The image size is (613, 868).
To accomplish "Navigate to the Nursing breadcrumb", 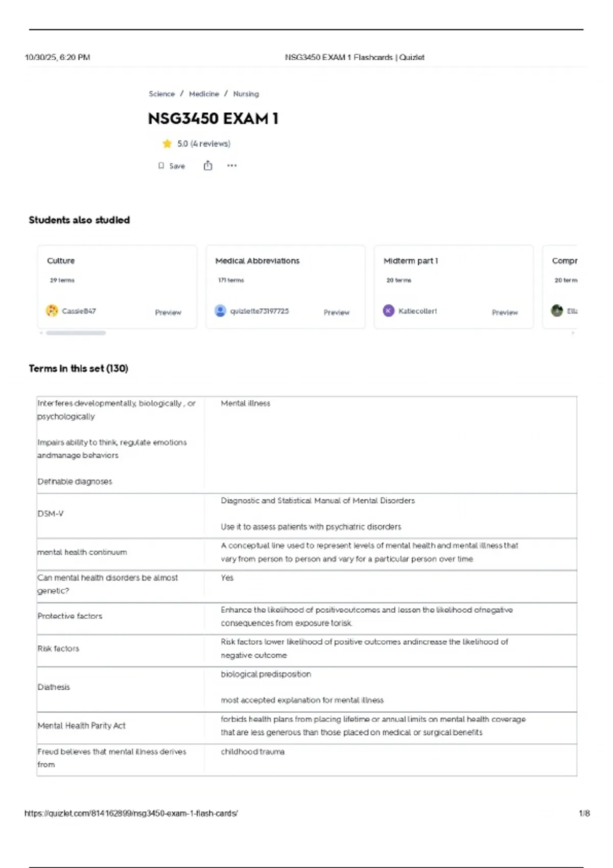I will 246,94.
